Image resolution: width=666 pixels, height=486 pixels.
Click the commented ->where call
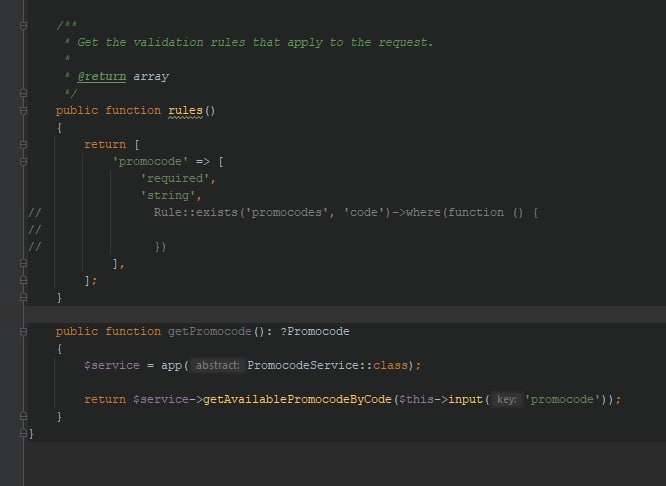(415, 212)
